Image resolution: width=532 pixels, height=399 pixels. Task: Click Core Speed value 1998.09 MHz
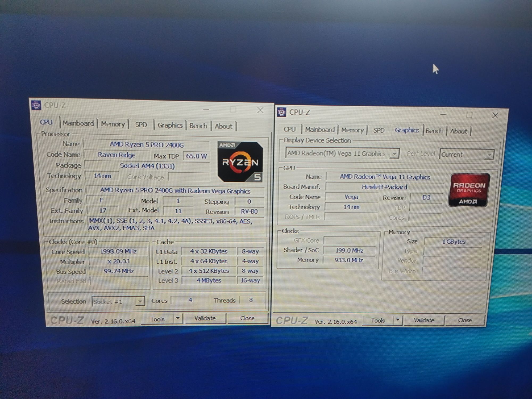[118, 251]
